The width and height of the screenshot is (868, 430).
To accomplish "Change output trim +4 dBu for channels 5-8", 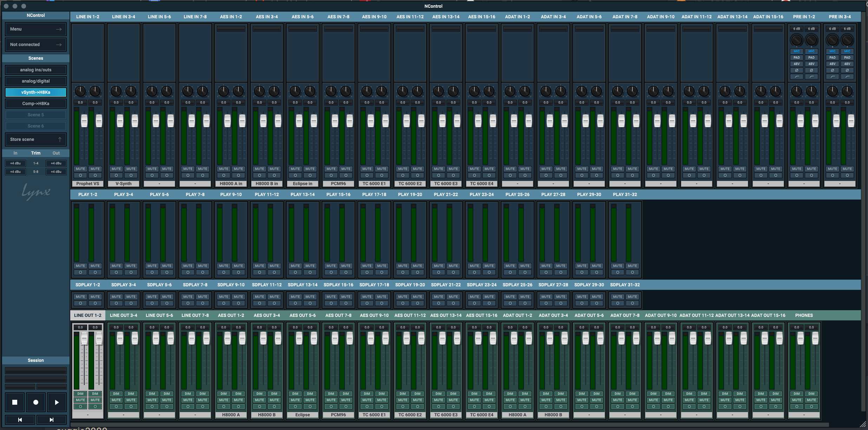I will (56, 172).
